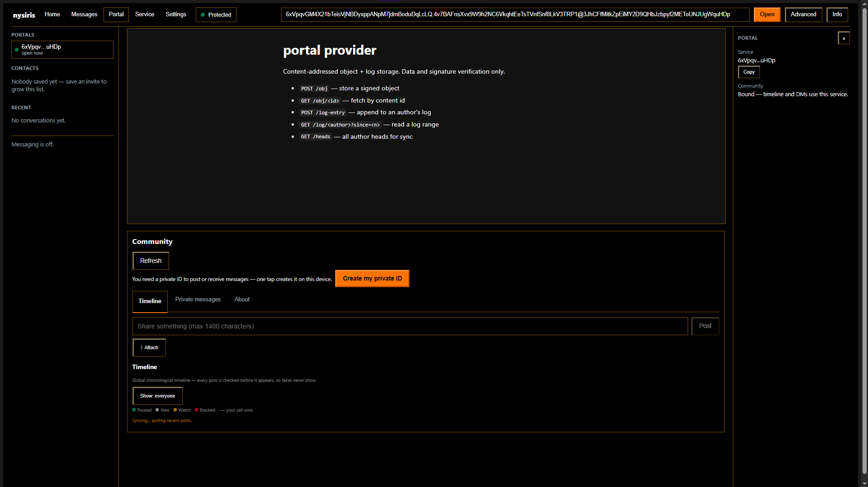Switch to Private messages tab

click(198, 300)
